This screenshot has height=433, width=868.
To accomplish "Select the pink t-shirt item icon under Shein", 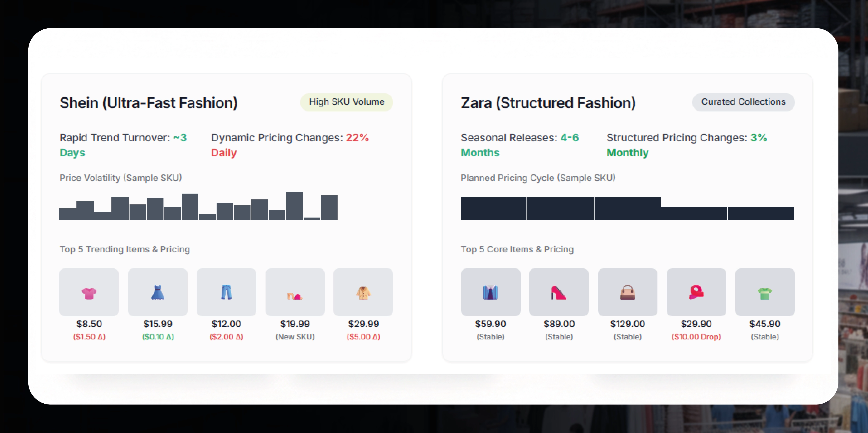I will click(x=89, y=292).
